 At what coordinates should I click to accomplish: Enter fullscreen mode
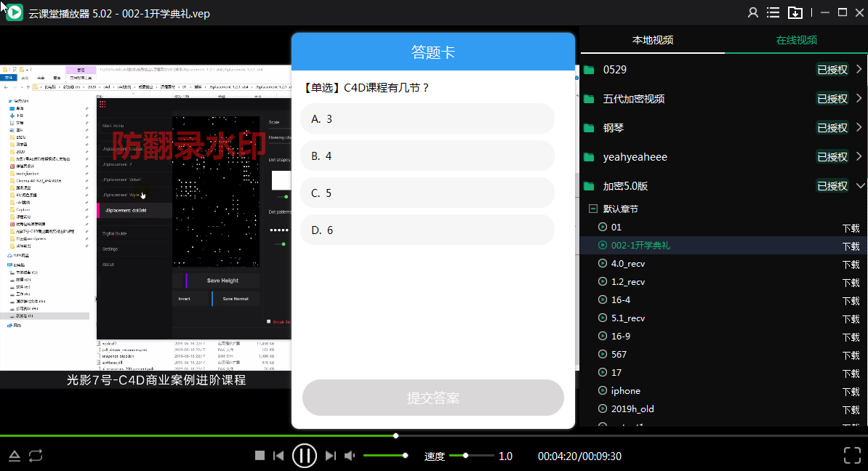click(852, 456)
